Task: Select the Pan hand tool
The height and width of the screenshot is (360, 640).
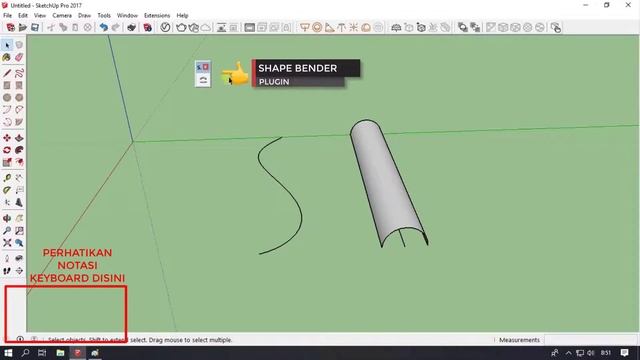Action: (19, 218)
